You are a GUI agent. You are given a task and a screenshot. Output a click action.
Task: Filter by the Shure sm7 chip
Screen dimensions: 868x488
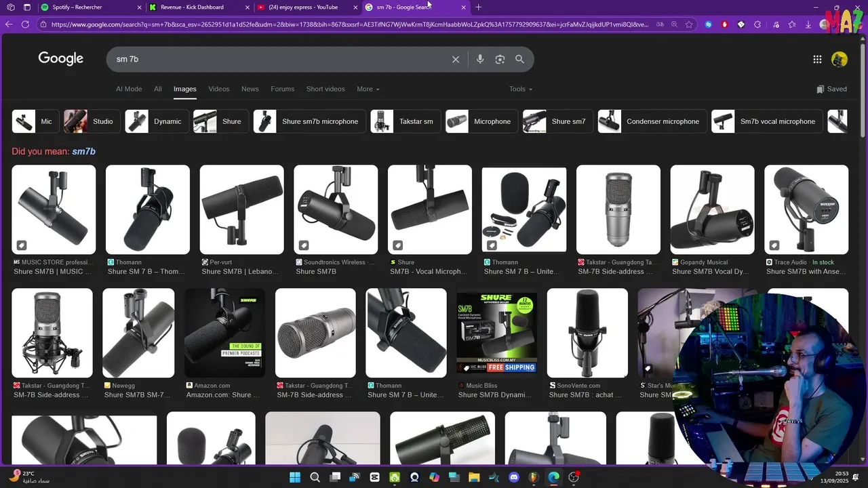pyautogui.click(x=557, y=121)
